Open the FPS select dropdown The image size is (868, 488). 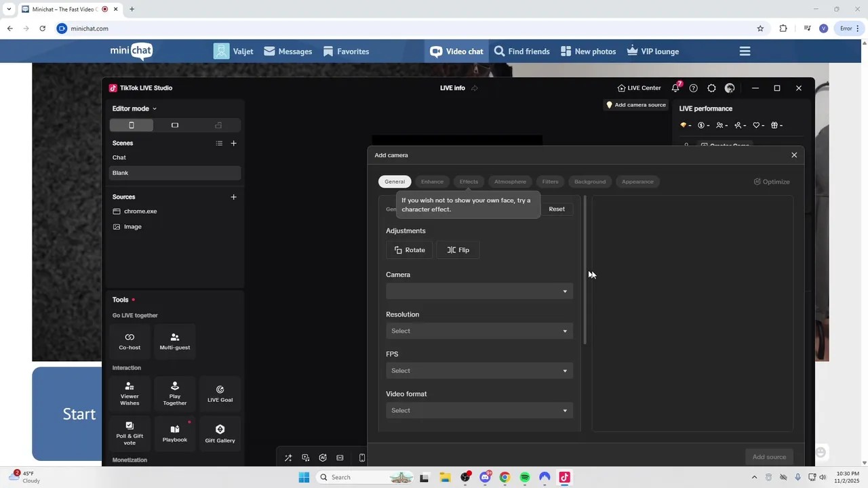pyautogui.click(x=479, y=371)
